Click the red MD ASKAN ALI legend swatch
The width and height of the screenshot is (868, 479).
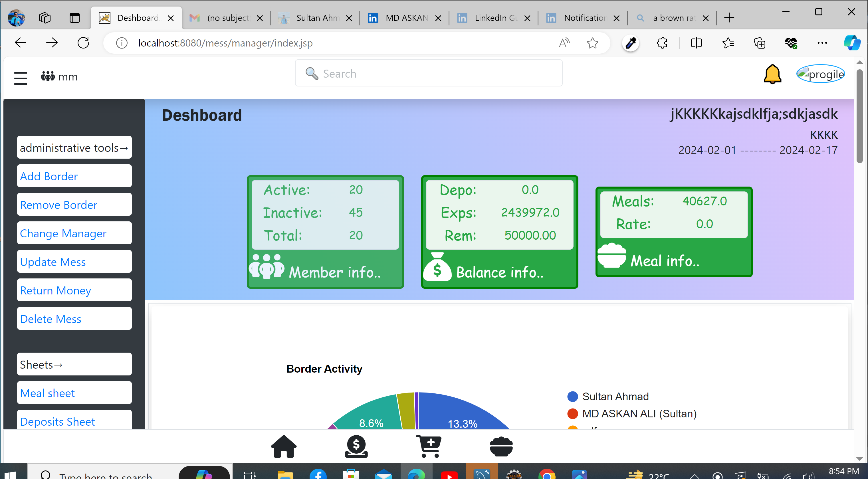coord(573,413)
